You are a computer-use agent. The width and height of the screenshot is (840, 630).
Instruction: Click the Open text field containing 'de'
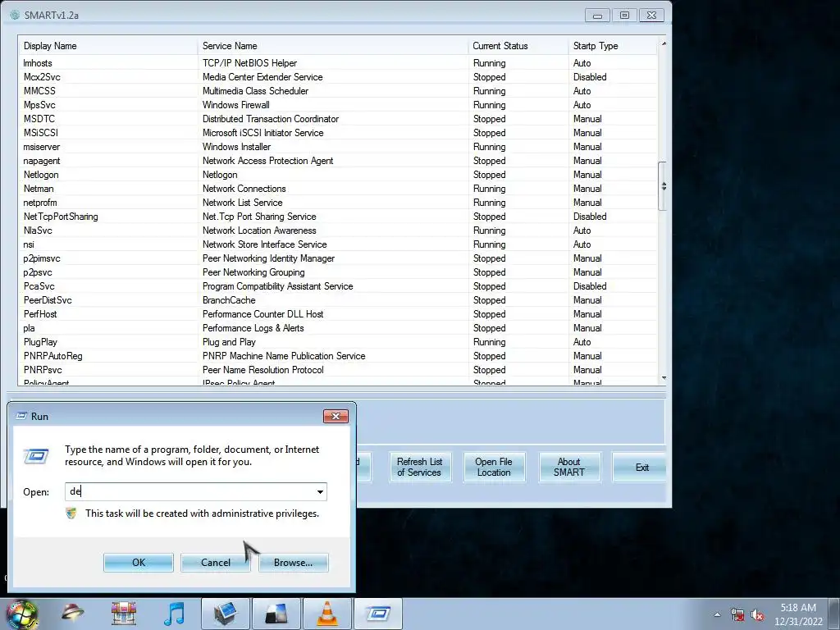pyautogui.click(x=195, y=492)
